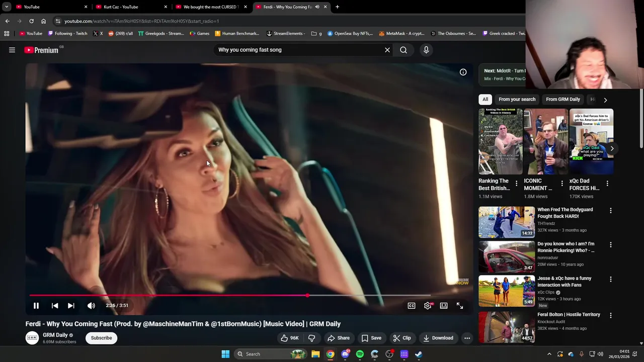
Task: Show more filter chips arrow
Action: tap(605, 100)
